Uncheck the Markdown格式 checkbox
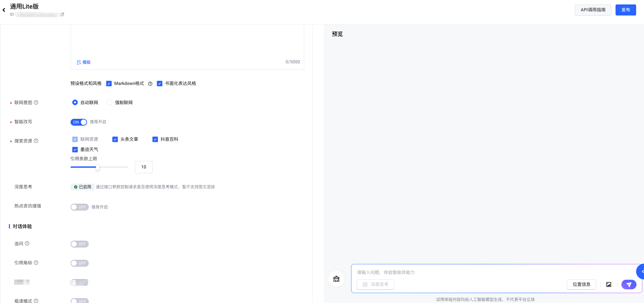The width and height of the screenshot is (644, 303). pyautogui.click(x=109, y=84)
